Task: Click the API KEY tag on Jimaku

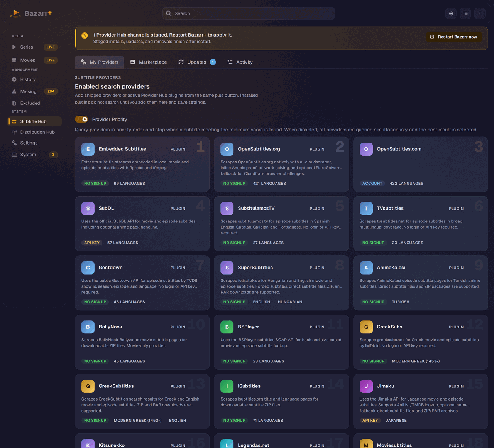Action: tap(370, 421)
